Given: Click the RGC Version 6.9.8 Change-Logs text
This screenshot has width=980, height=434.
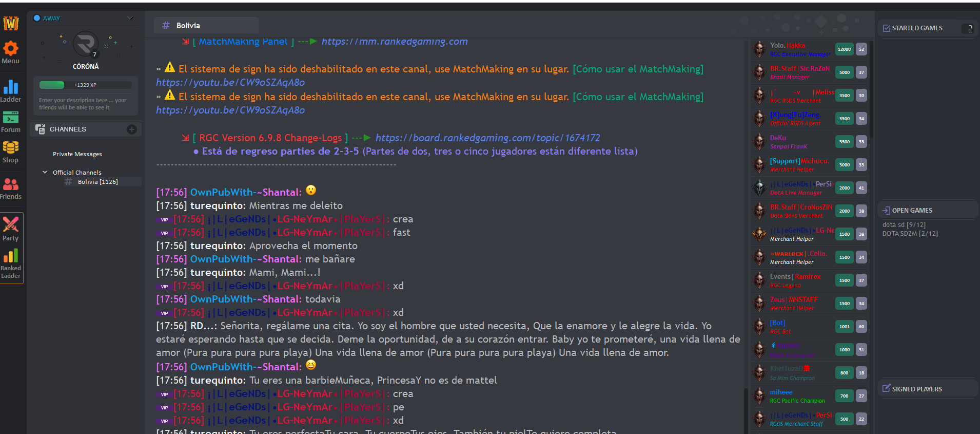Looking at the screenshot, I should click(x=270, y=138).
